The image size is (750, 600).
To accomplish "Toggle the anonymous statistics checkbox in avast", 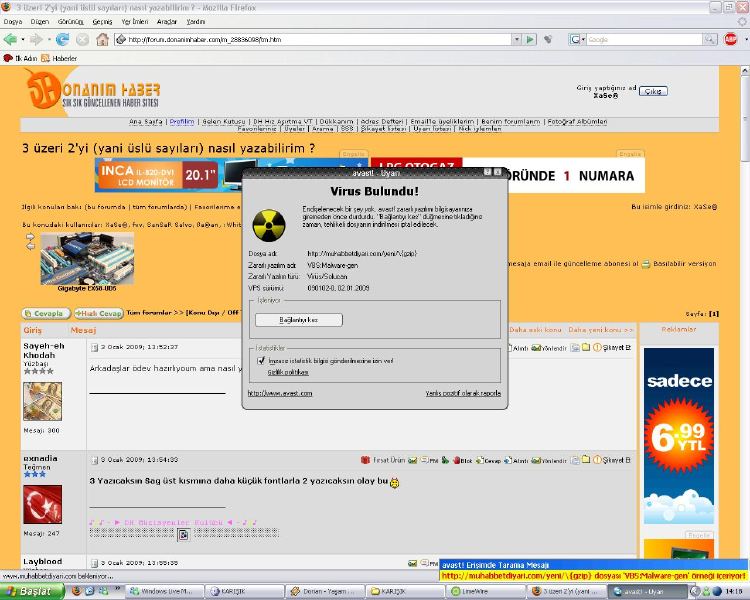I will pyautogui.click(x=261, y=360).
